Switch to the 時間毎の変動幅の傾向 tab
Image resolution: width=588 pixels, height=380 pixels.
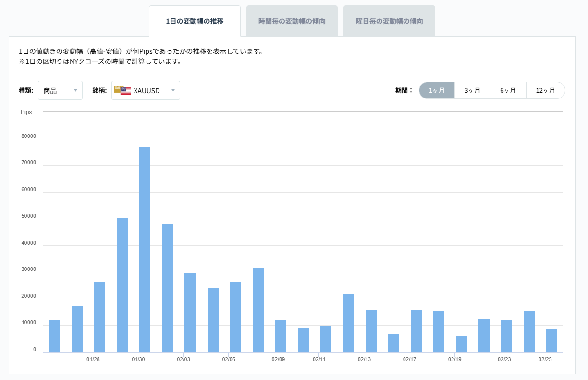pyautogui.click(x=292, y=20)
